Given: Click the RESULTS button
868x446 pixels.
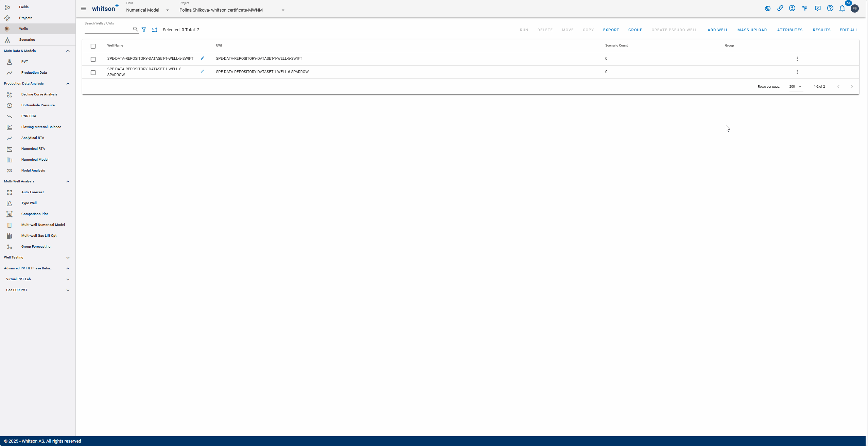Looking at the screenshot, I should click(821, 30).
